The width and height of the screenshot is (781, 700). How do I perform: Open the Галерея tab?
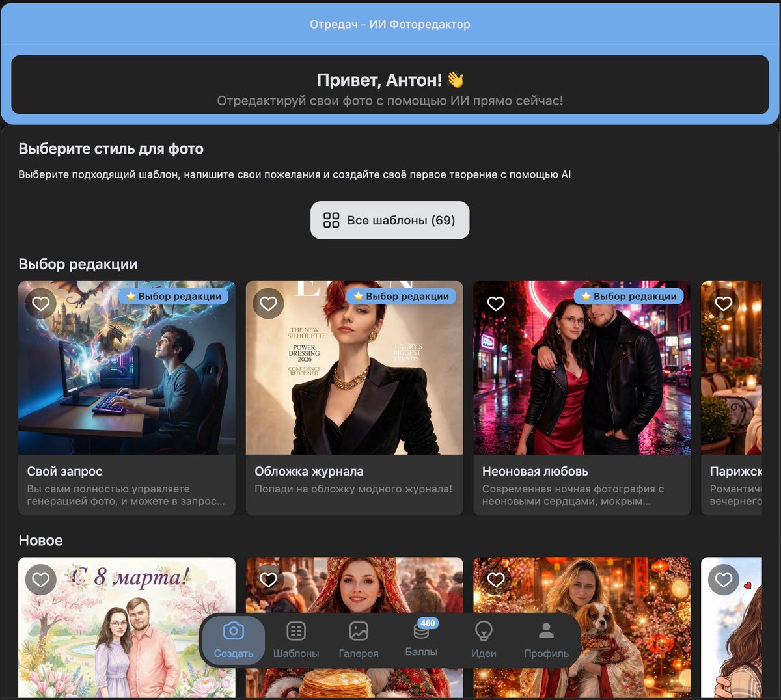coord(359,641)
